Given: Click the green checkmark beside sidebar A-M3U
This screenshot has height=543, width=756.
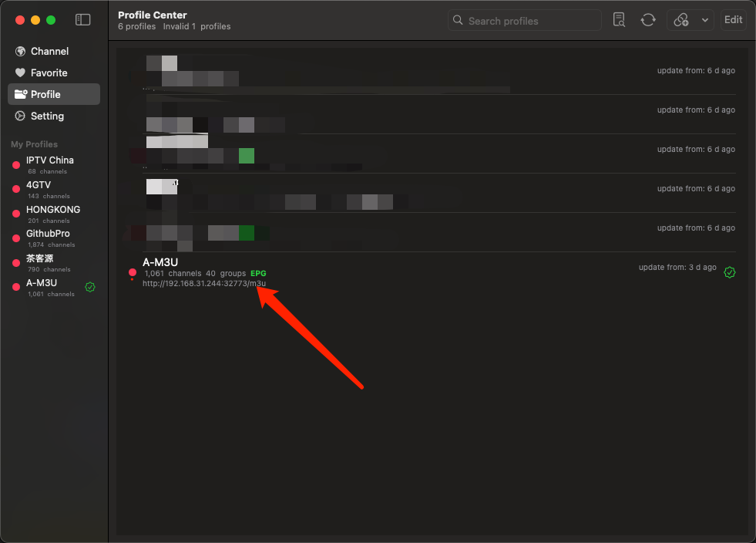Looking at the screenshot, I should point(90,287).
